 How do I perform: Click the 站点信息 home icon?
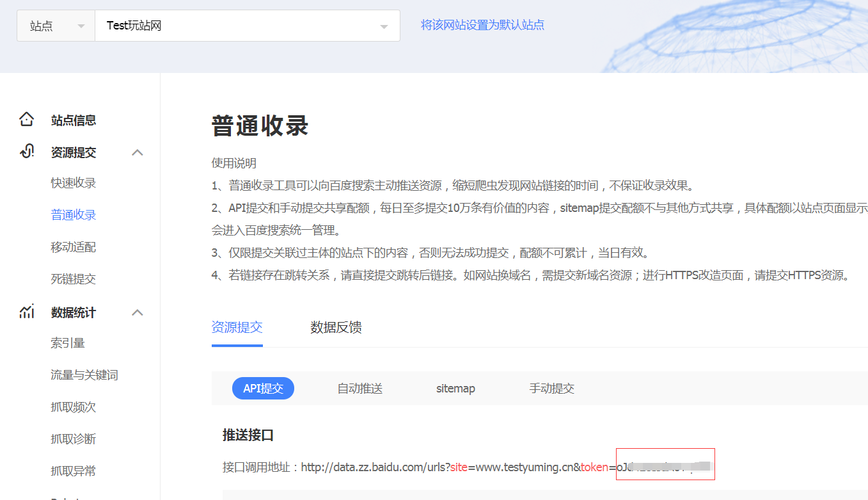point(26,120)
